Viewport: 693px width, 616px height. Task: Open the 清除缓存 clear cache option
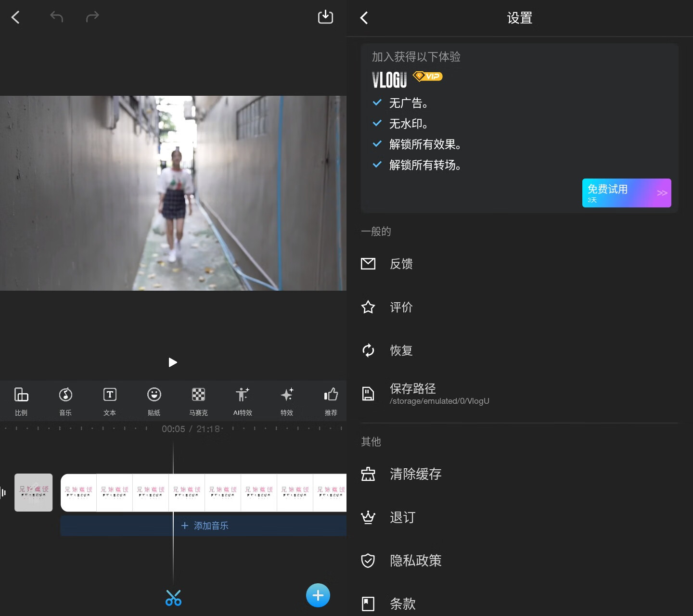(x=415, y=474)
